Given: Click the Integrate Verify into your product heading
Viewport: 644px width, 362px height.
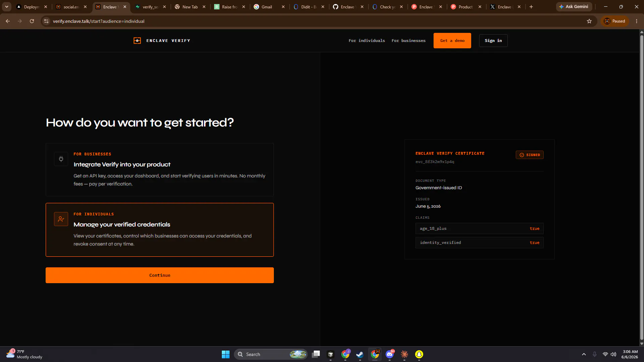Looking at the screenshot, I should pyautogui.click(x=122, y=164).
